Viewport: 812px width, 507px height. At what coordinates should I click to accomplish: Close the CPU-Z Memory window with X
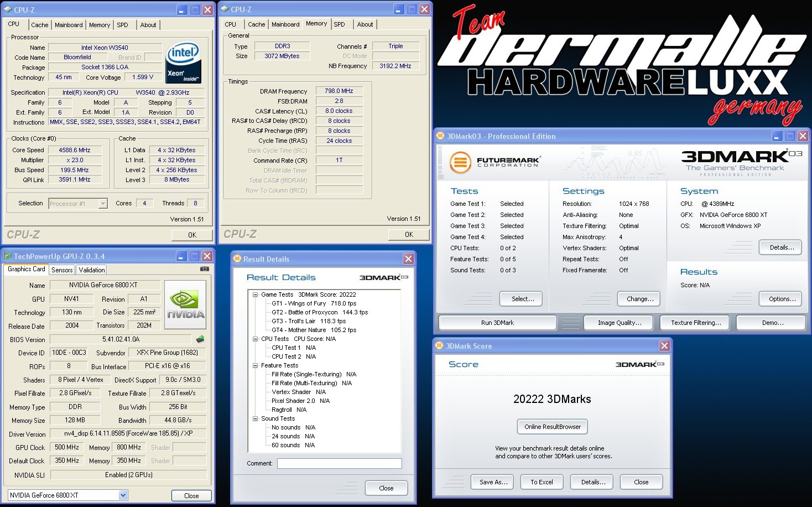click(x=424, y=9)
